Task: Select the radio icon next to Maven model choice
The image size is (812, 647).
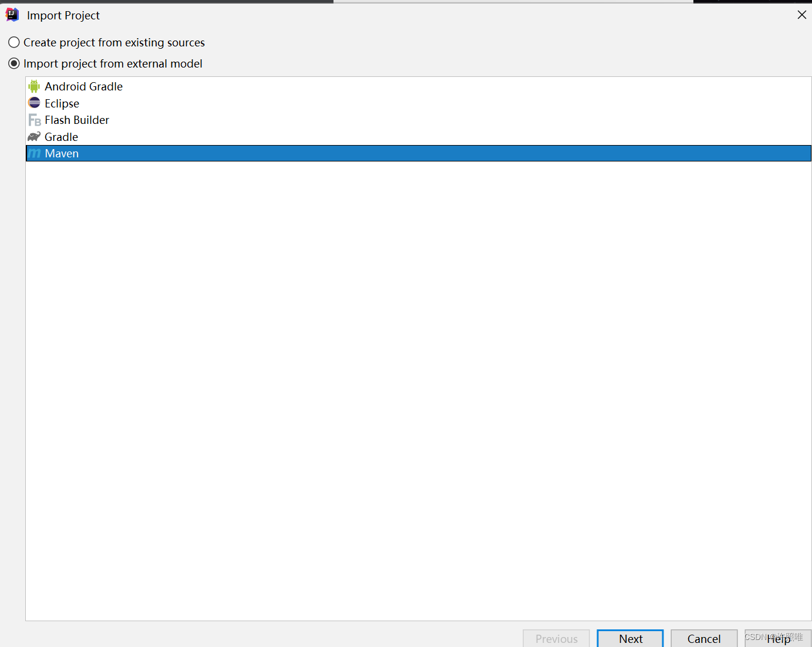Action: 14,63
